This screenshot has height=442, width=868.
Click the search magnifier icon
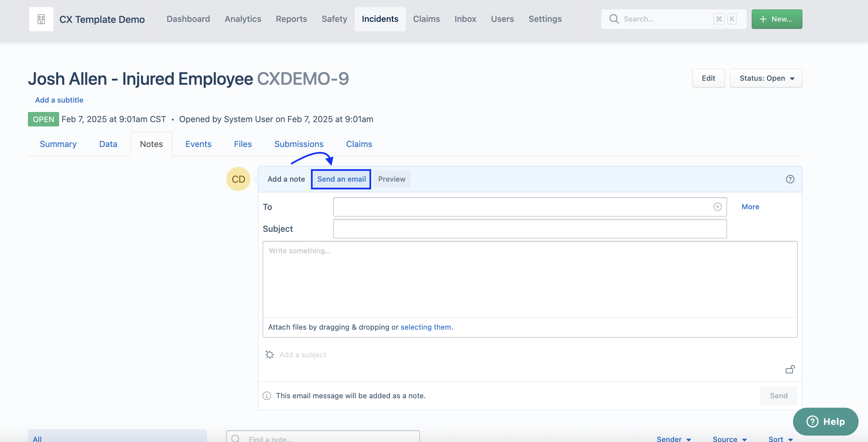[614, 19]
